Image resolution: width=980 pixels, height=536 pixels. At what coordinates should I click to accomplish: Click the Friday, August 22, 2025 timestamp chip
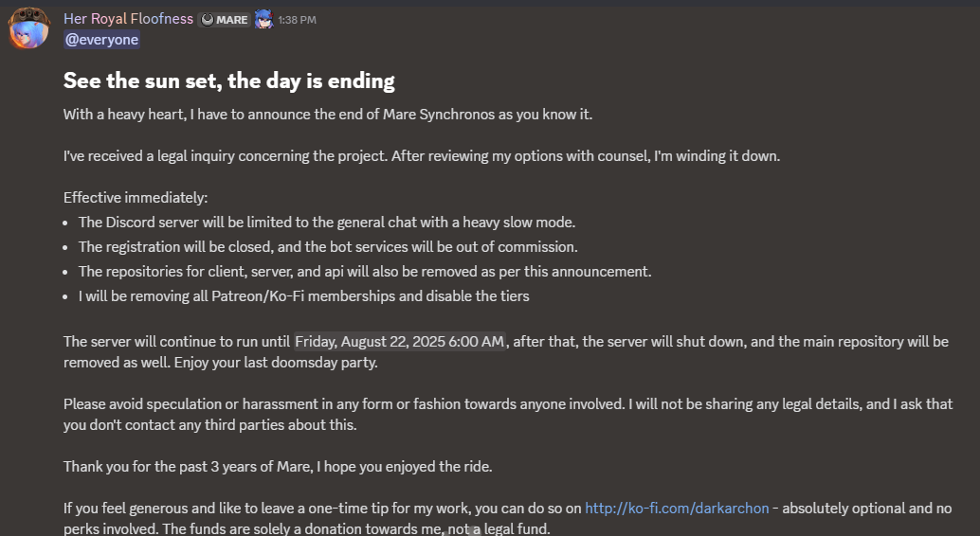click(x=401, y=342)
